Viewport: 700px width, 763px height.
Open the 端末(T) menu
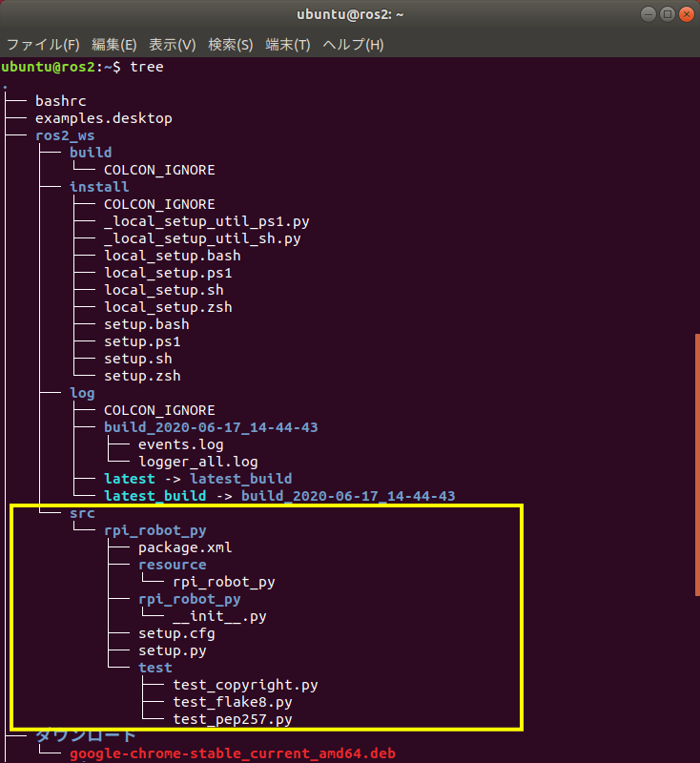click(x=287, y=45)
